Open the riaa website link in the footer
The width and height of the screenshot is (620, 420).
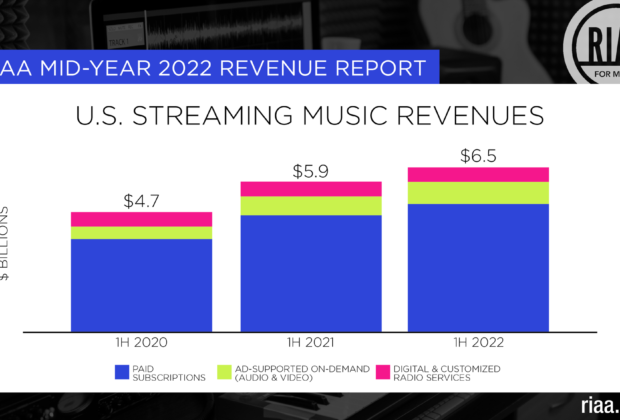click(600, 406)
